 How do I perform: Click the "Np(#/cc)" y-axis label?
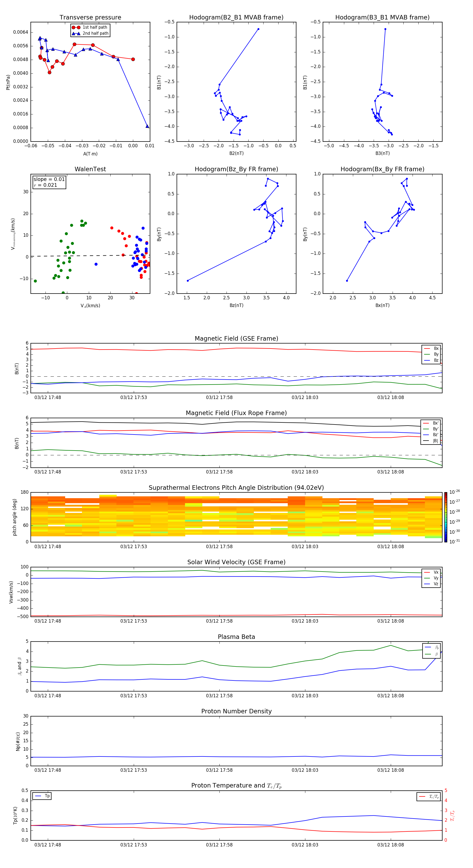coord(18,741)
